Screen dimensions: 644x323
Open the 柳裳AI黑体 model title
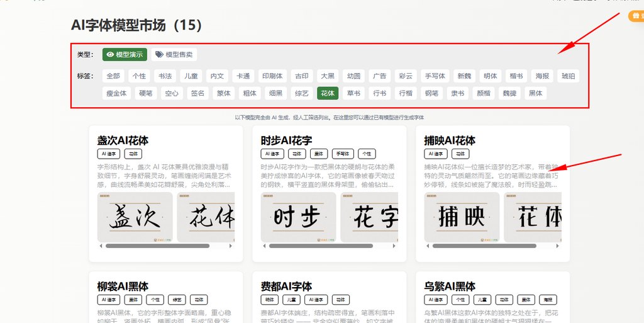(123, 286)
